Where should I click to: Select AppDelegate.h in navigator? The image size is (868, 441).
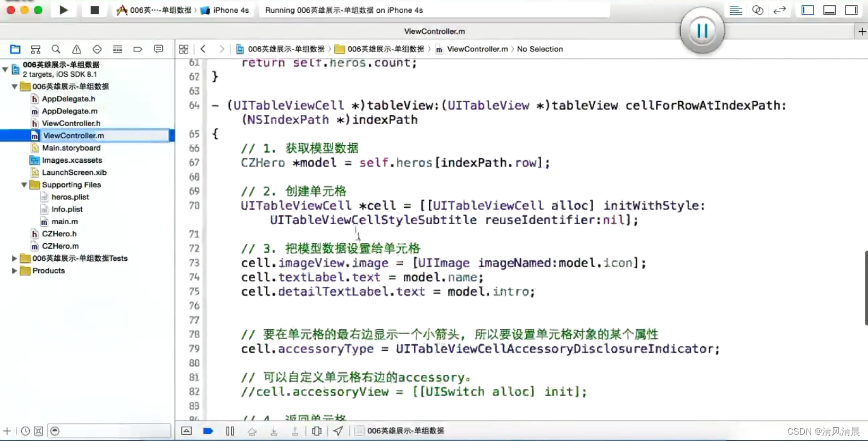pyautogui.click(x=68, y=99)
